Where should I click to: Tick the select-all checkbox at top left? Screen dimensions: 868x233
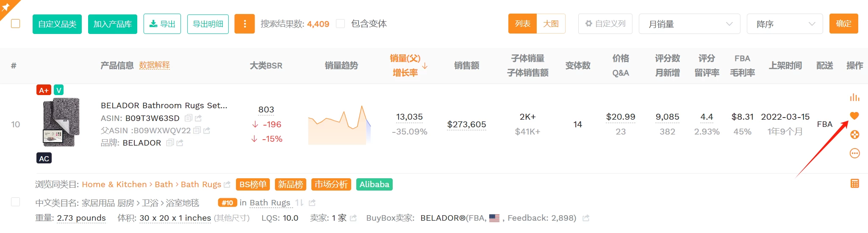pos(16,23)
